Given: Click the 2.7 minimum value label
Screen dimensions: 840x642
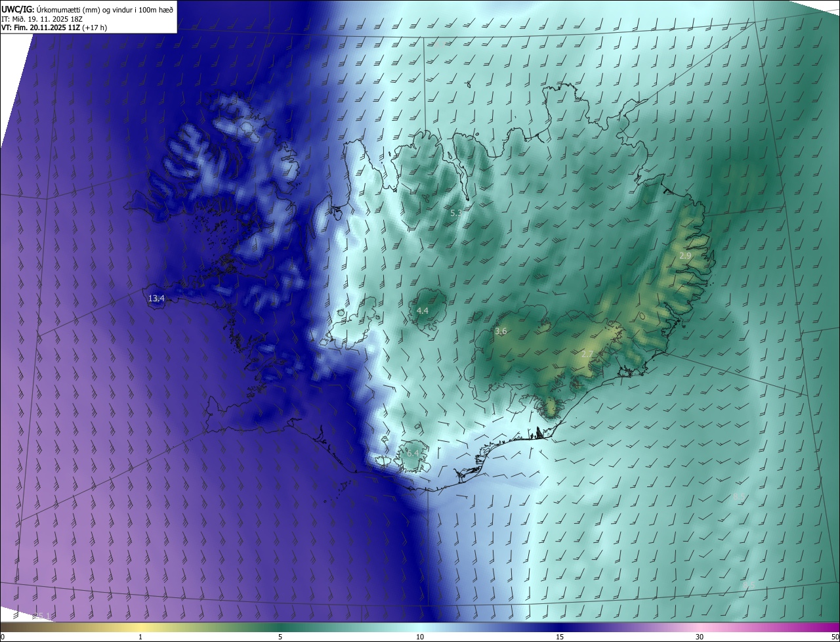Looking at the screenshot, I should (587, 354).
